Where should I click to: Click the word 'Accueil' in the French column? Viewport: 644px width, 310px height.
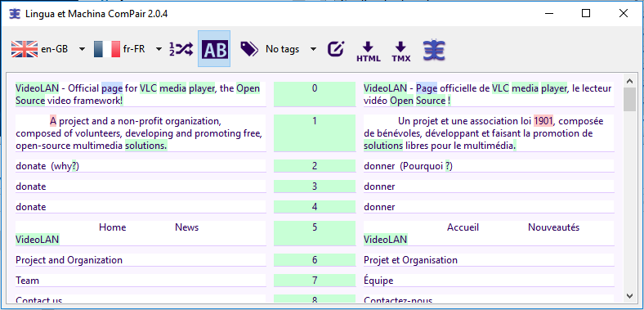click(x=463, y=227)
